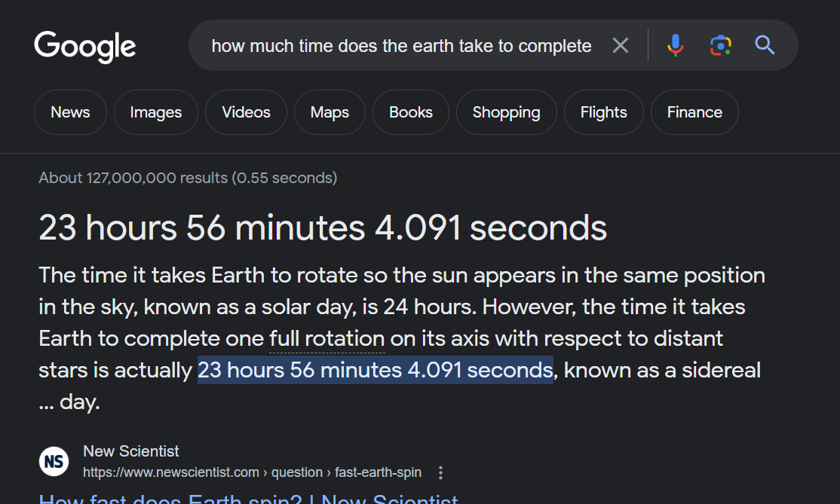Open the "How fast does Earth spin?" result
840x504 pixels.
[x=248, y=499]
